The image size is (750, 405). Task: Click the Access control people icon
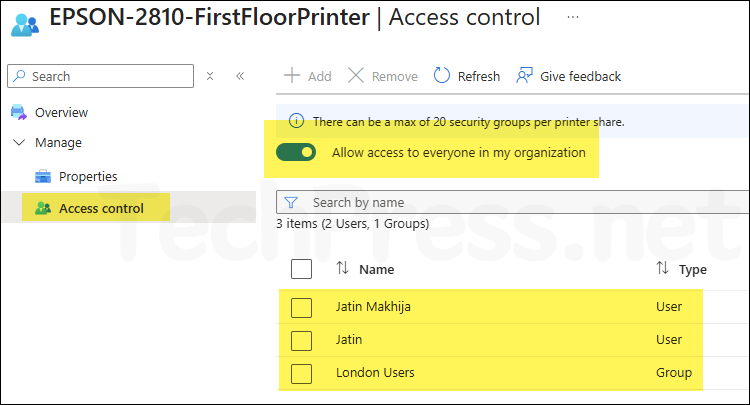[43, 208]
